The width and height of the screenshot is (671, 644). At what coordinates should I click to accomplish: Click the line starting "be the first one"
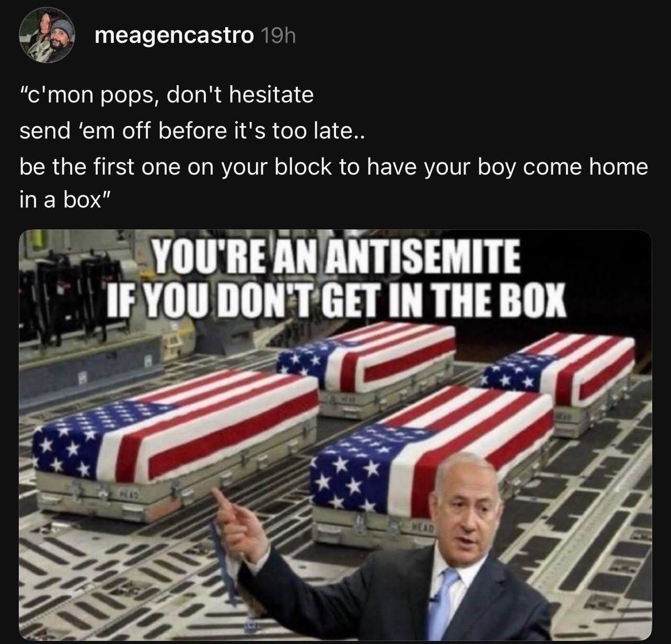pyautogui.click(x=333, y=167)
